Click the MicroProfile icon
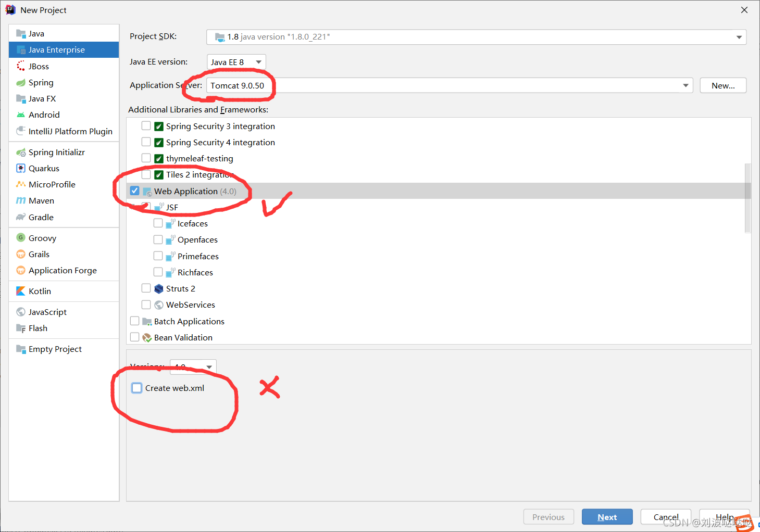760x532 pixels. click(21, 185)
